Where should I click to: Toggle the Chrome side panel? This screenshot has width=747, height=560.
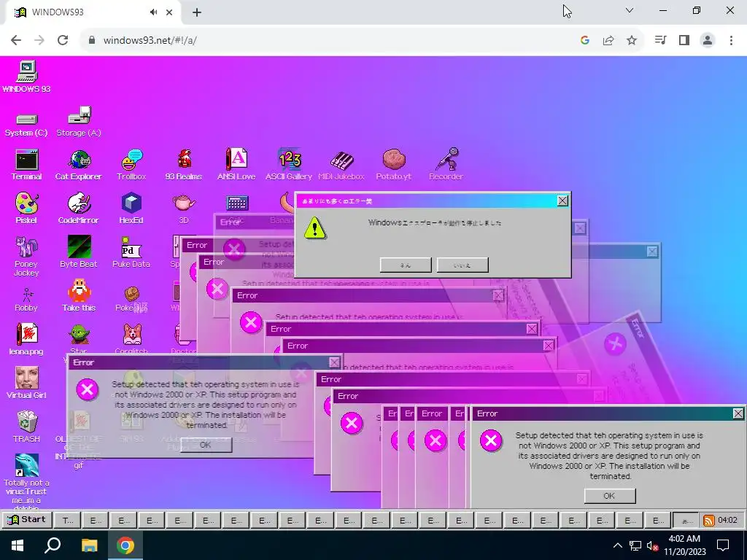click(684, 40)
